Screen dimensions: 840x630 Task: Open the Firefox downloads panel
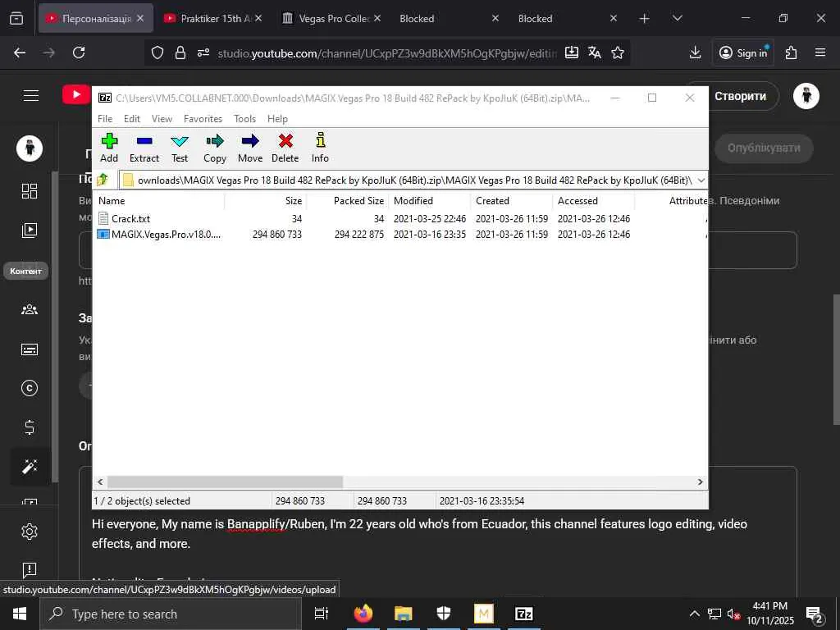point(695,52)
